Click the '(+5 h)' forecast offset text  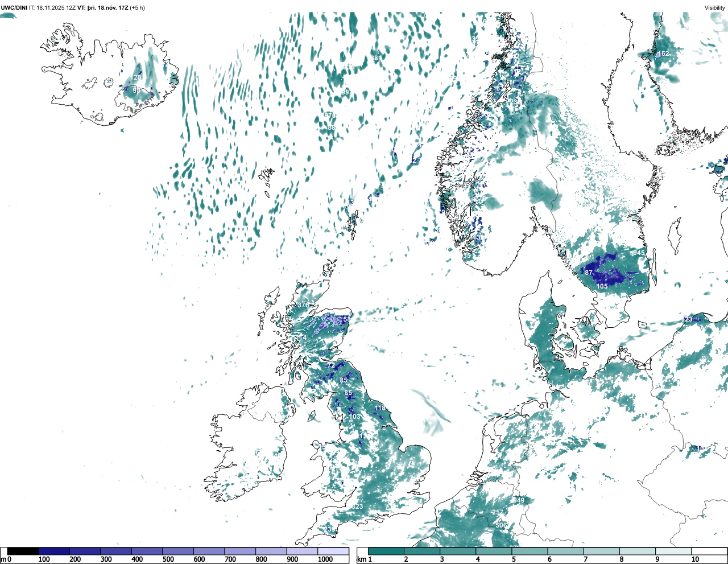click(137, 8)
